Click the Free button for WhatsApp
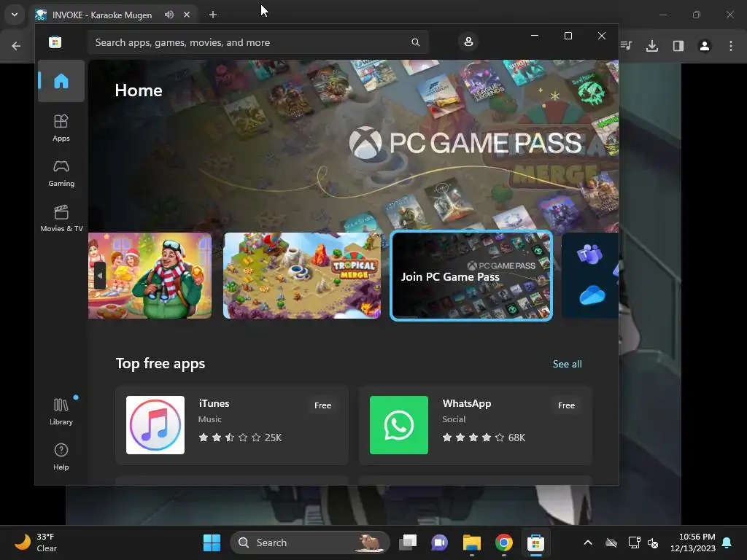 [566, 405]
